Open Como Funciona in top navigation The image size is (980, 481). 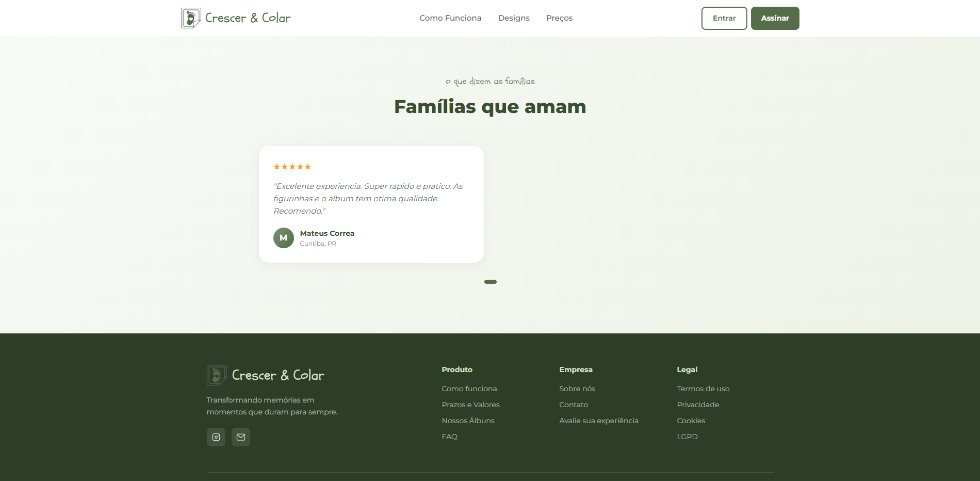tap(450, 18)
